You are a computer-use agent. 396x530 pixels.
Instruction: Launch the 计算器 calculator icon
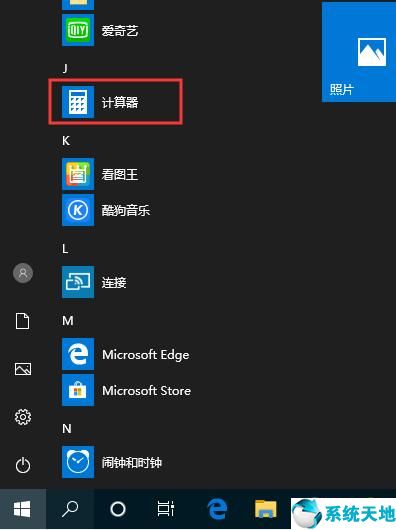coord(78,102)
